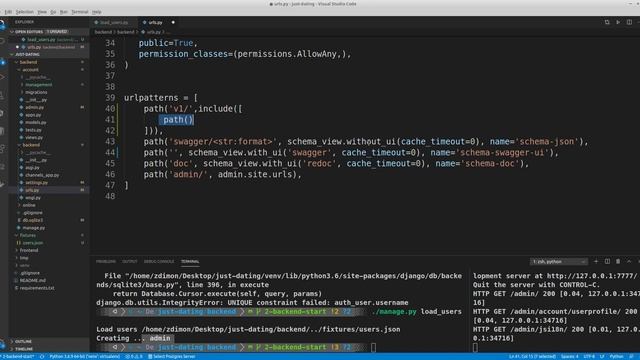
Task: Open the Terminal menu
Action: [80, 12]
